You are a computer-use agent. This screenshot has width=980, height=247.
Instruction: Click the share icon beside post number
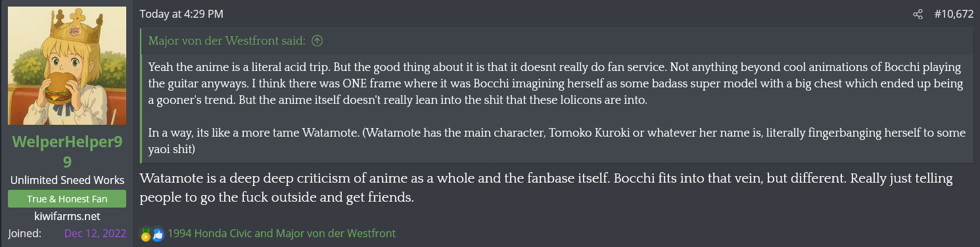click(x=918, y=14)
